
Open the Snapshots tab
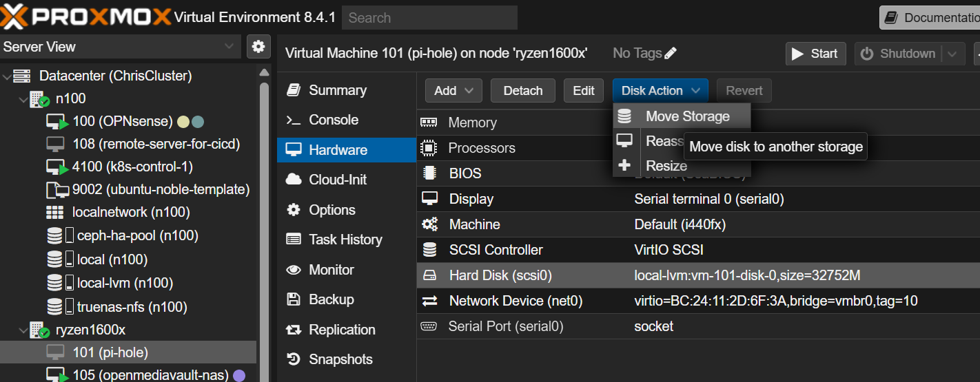pos(347,359)
